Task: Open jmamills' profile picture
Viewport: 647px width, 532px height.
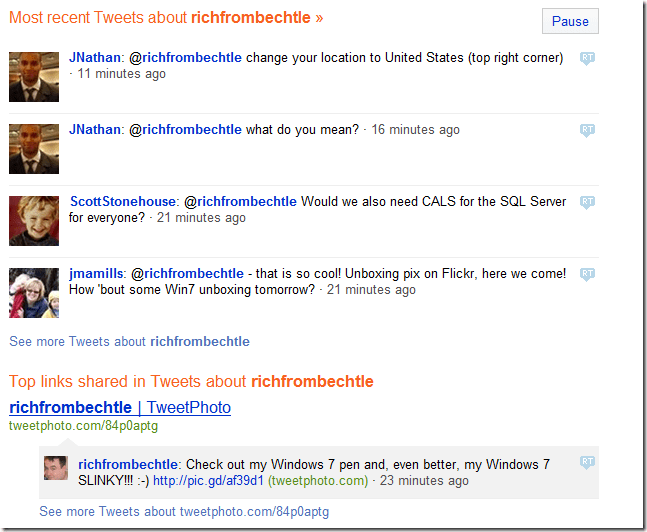Action: (34, 293)
